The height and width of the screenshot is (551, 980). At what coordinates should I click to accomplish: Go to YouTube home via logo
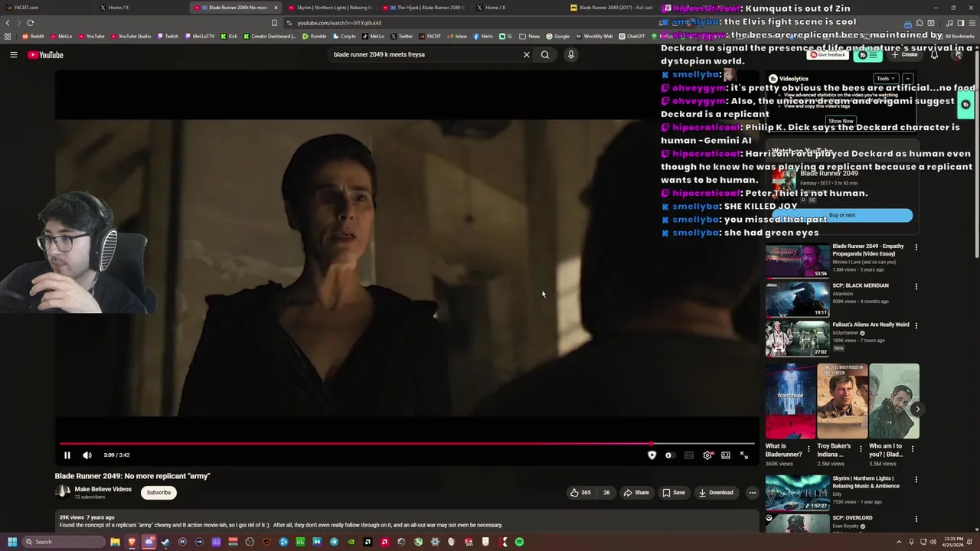[46, 55]
